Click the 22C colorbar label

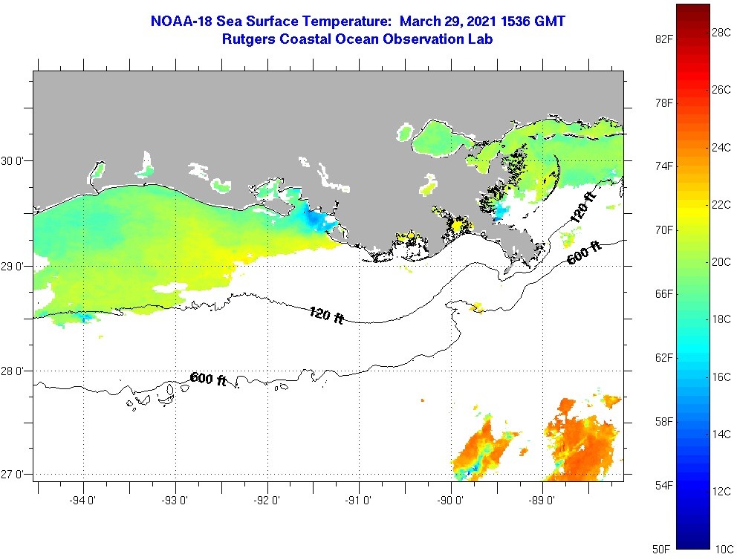click(721, 205)
